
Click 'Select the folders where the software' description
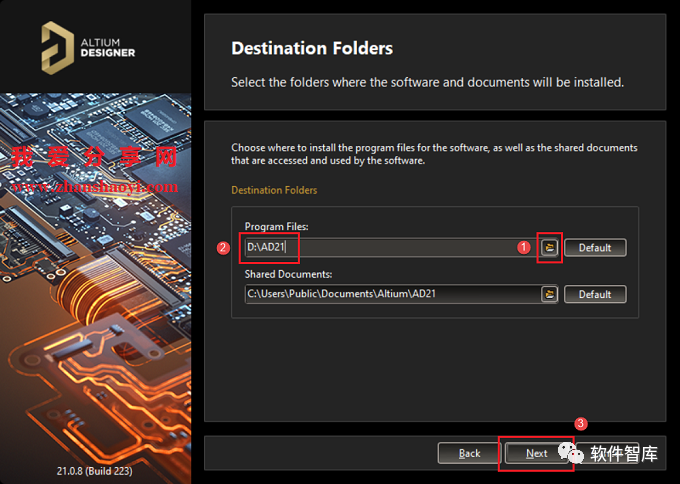[x=427, y=82]
